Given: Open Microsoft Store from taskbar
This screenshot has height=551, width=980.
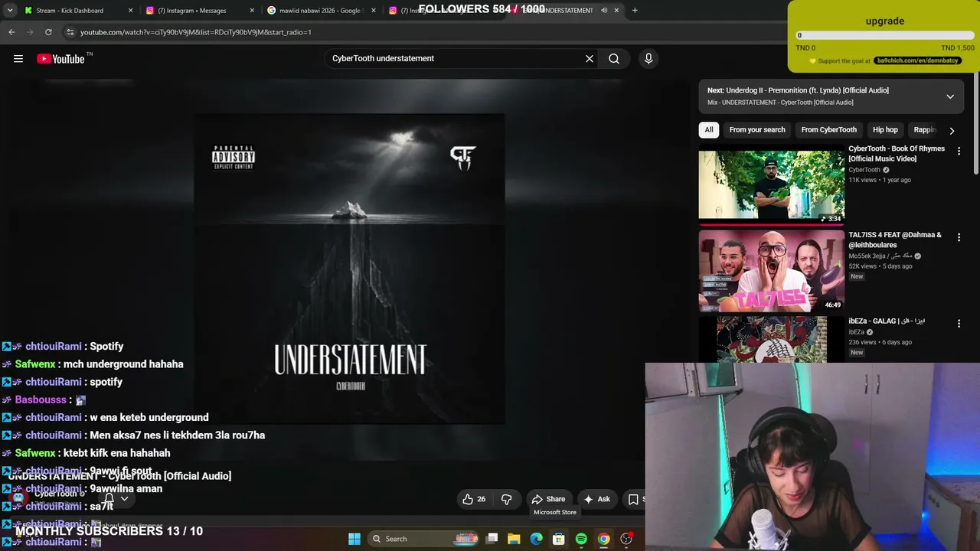Looking at the screenshot, I should (559, 539).
